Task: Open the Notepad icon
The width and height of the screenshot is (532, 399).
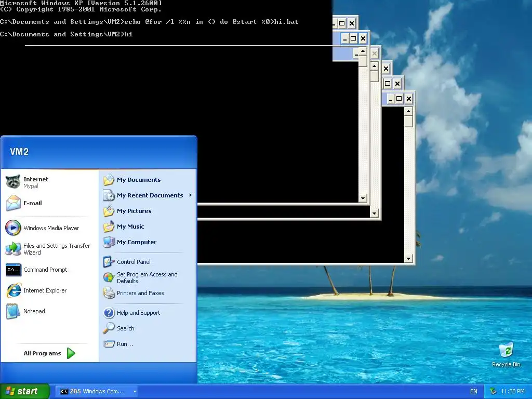Action: click(13, 311)
